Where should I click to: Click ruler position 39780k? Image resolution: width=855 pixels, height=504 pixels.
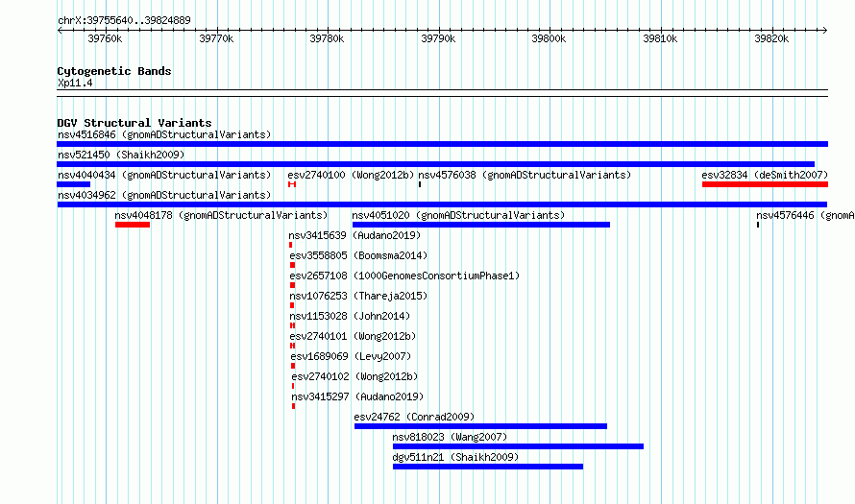pos(328,38)
